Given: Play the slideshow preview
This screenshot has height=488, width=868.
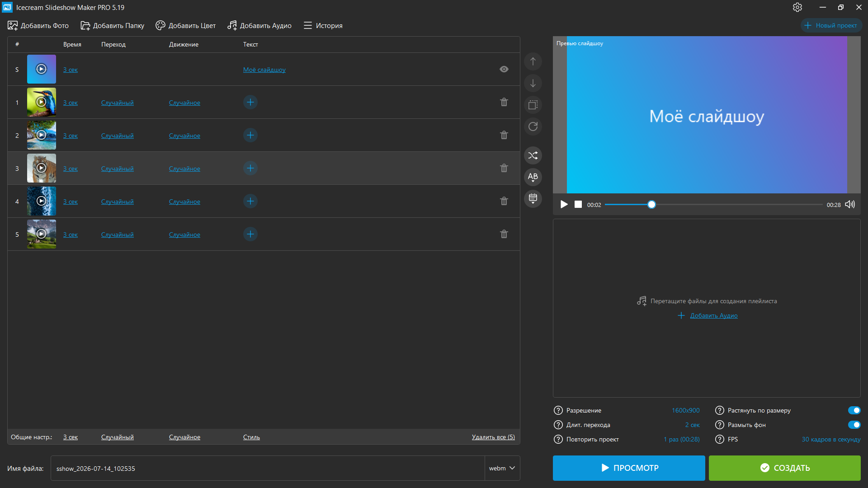Looking at the screenshot, I should [x=564, y=204].
